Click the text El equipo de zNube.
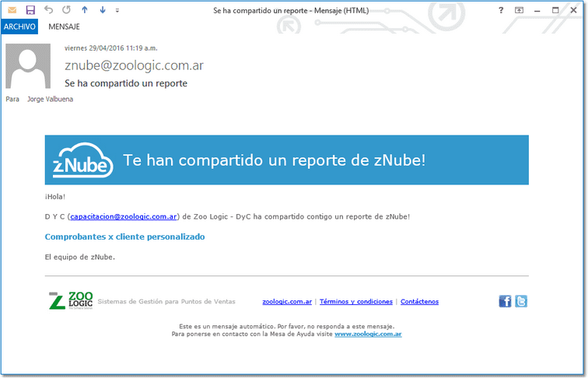The width and height of the screenshot is (588, 379). click(x=80, y=257)
